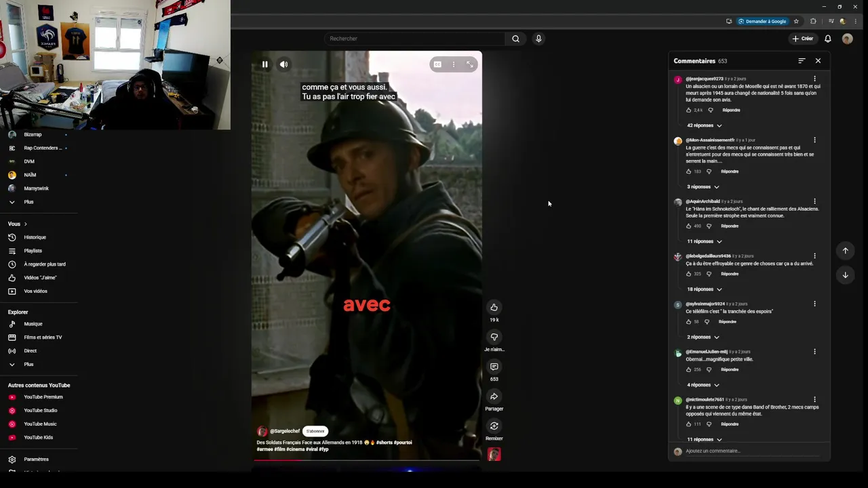Click the 'Ajoutez un commentaire' field

(x=753, y=451)
